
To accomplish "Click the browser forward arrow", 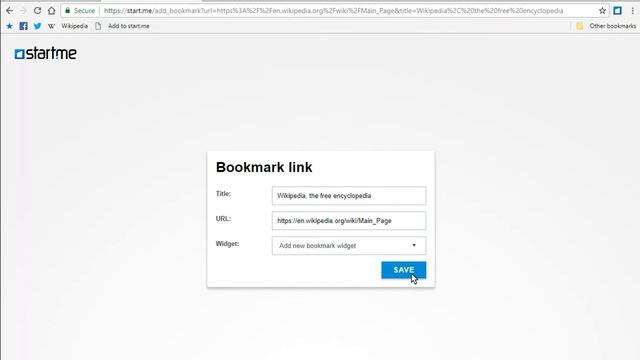I will 23,11.
